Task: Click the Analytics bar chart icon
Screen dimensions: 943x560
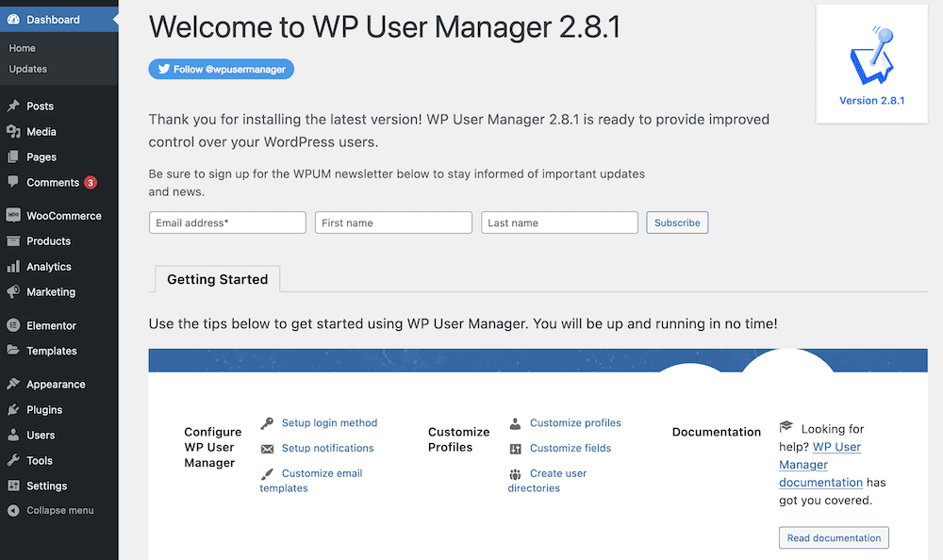Action: point(13,267)
